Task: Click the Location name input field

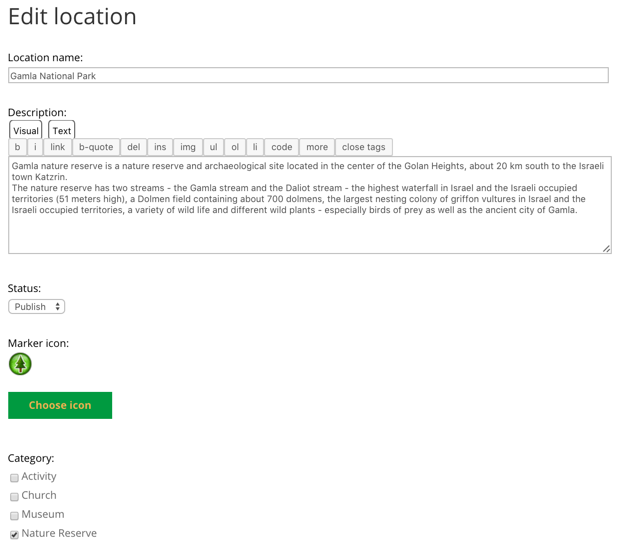Action: coord(308,76)
